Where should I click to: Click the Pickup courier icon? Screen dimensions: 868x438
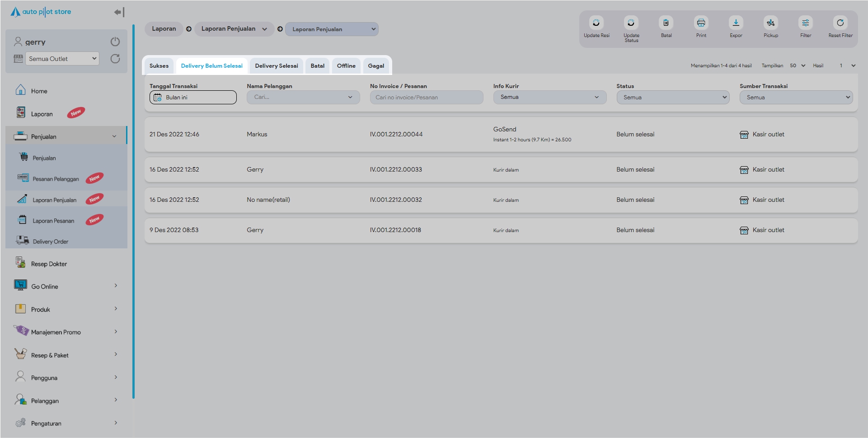point(770,23)
